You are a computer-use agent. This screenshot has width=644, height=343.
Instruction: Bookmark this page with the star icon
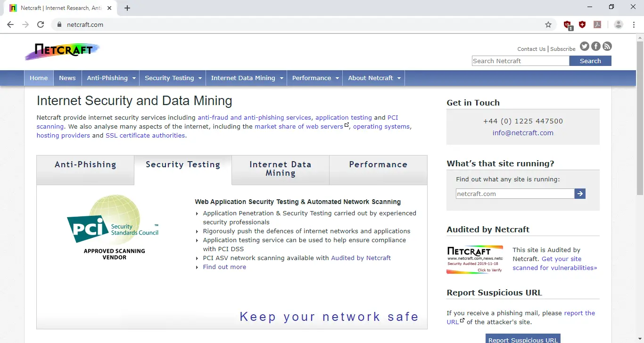coord(548,24)
